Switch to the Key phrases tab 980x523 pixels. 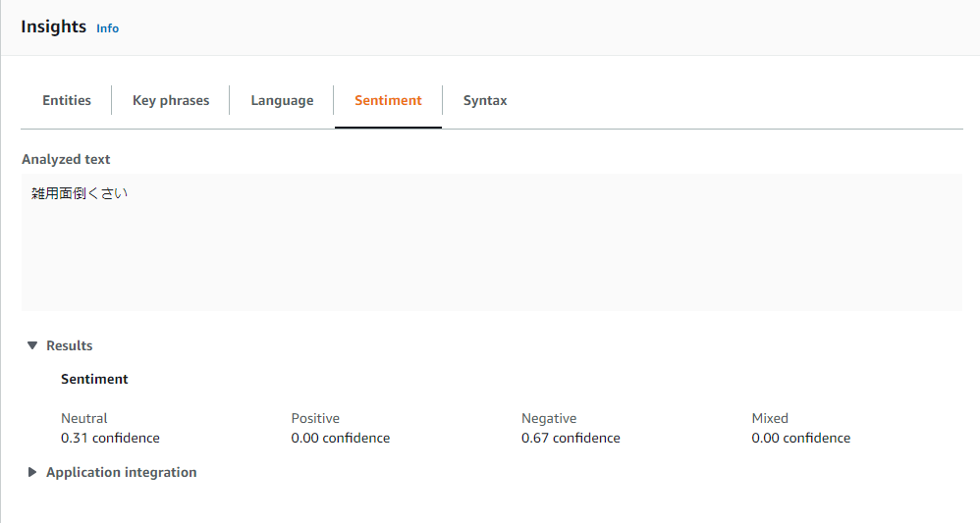click(171, 100)
